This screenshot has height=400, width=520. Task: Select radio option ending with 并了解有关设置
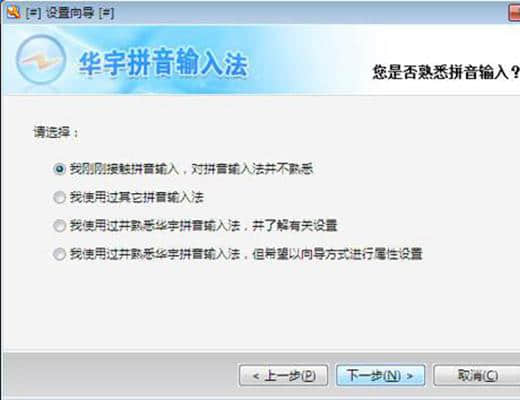[59, 226]
